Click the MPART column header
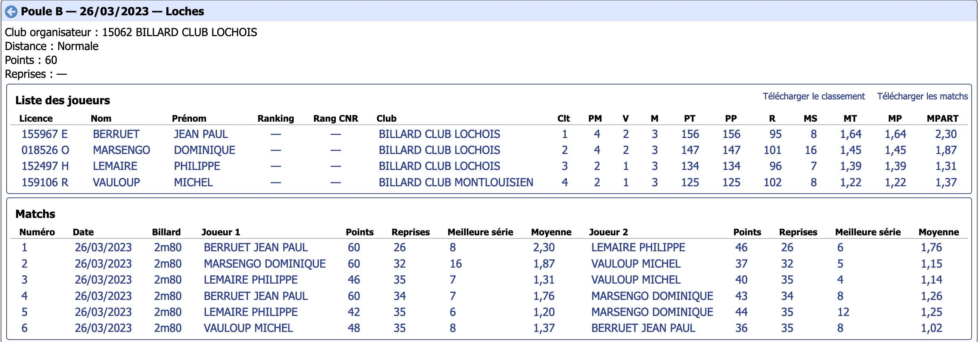 click(x=942, y=119)
